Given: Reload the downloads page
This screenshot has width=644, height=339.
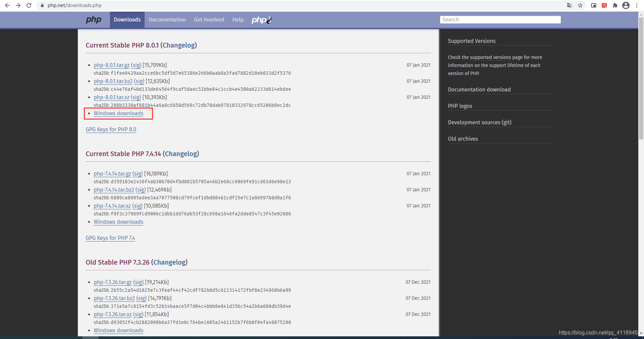Looking at the screenshot, I should coord(29,5).
